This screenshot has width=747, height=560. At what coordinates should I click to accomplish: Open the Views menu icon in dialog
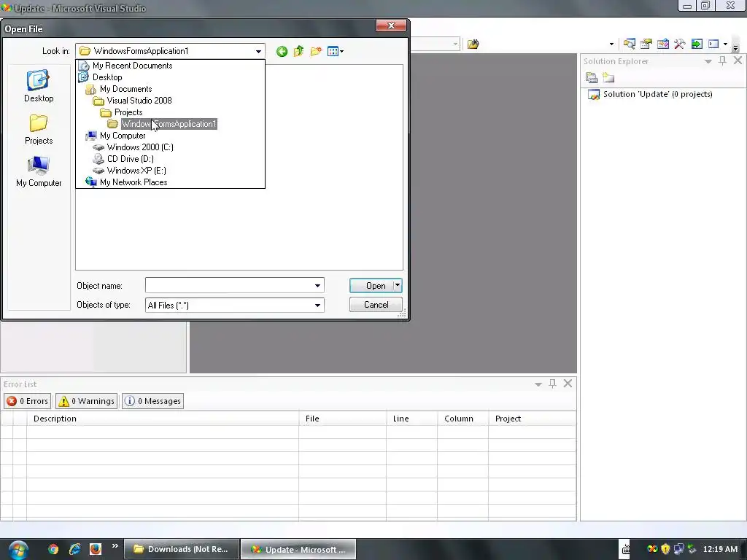point(336,52)
